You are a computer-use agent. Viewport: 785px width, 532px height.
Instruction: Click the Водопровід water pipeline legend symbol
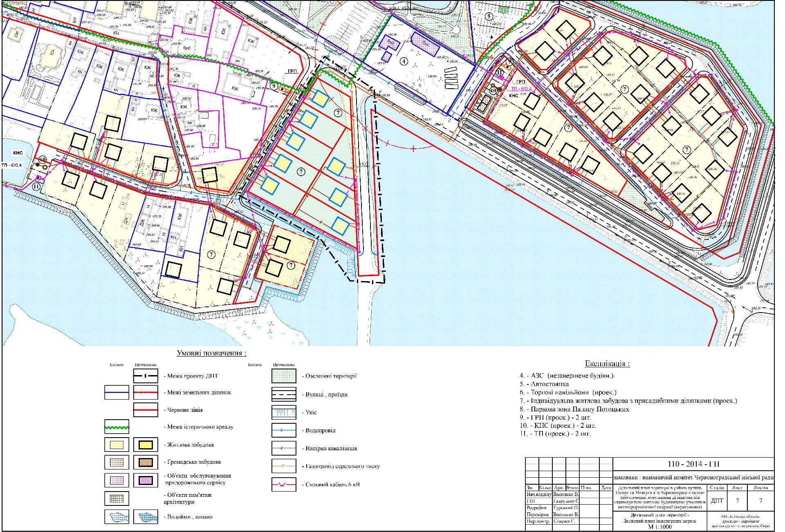(x=284, y=430)
